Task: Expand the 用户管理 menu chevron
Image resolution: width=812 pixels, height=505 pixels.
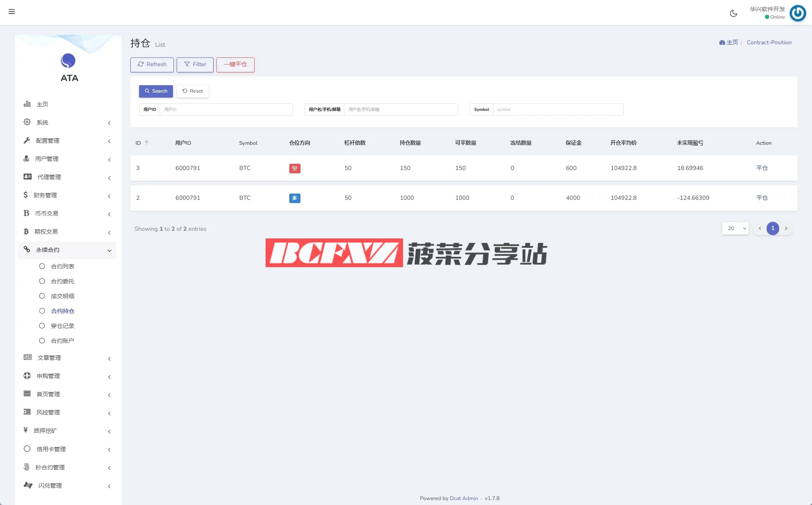Action: 109,160
